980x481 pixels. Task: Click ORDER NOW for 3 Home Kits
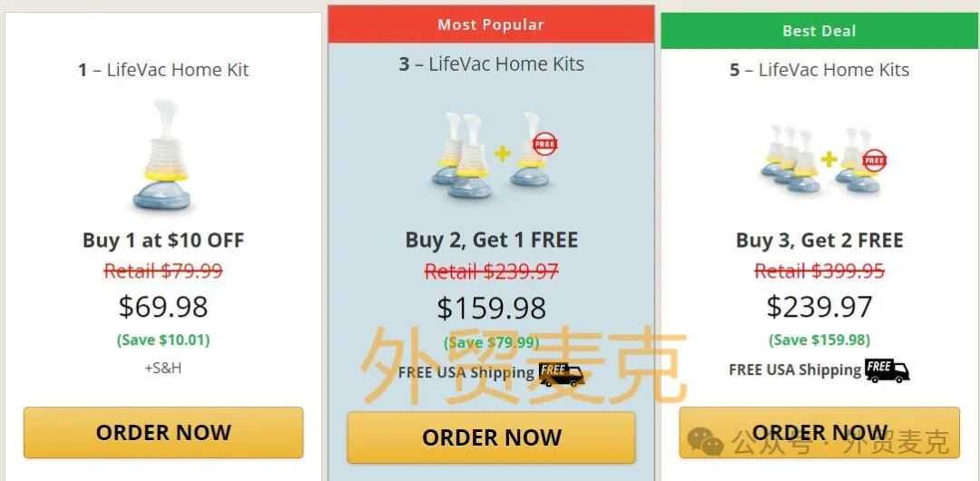[x=491, y=437]
